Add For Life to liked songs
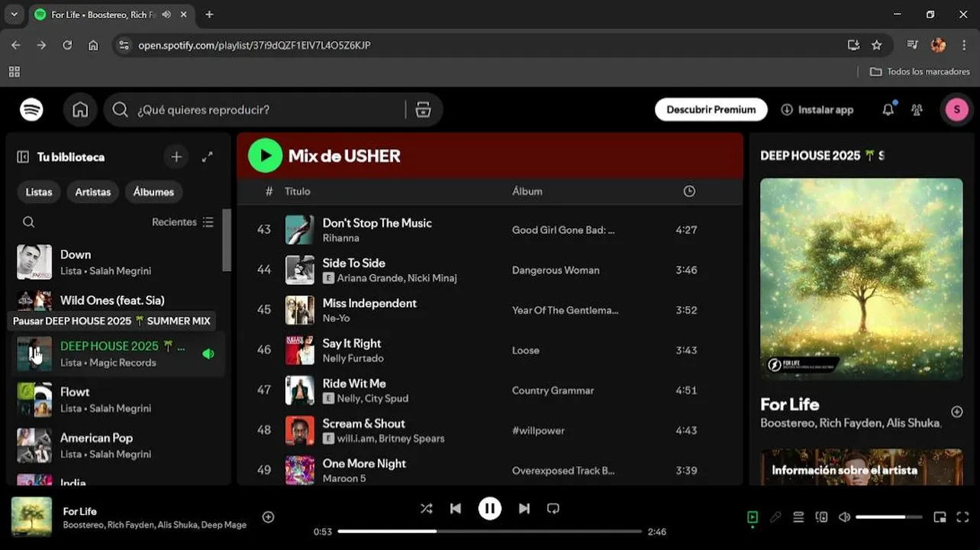The image size is (980, 550). pyautogui.click(x=268, y=517)
